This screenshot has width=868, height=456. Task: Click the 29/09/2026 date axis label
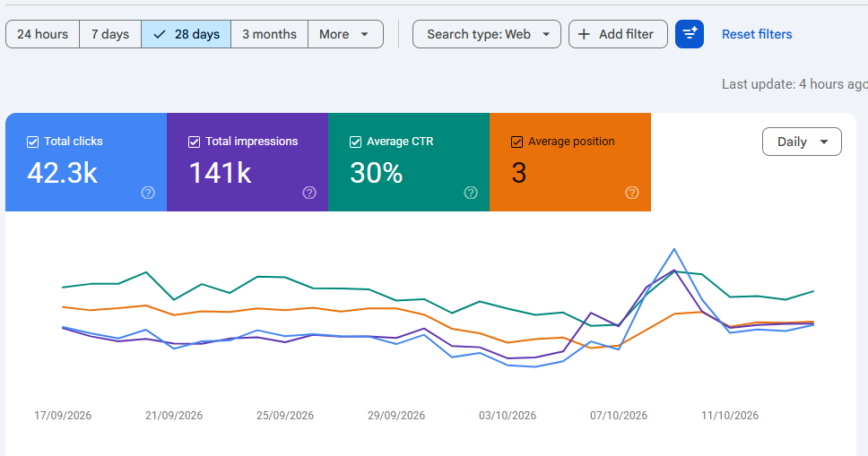click(396, 416)
